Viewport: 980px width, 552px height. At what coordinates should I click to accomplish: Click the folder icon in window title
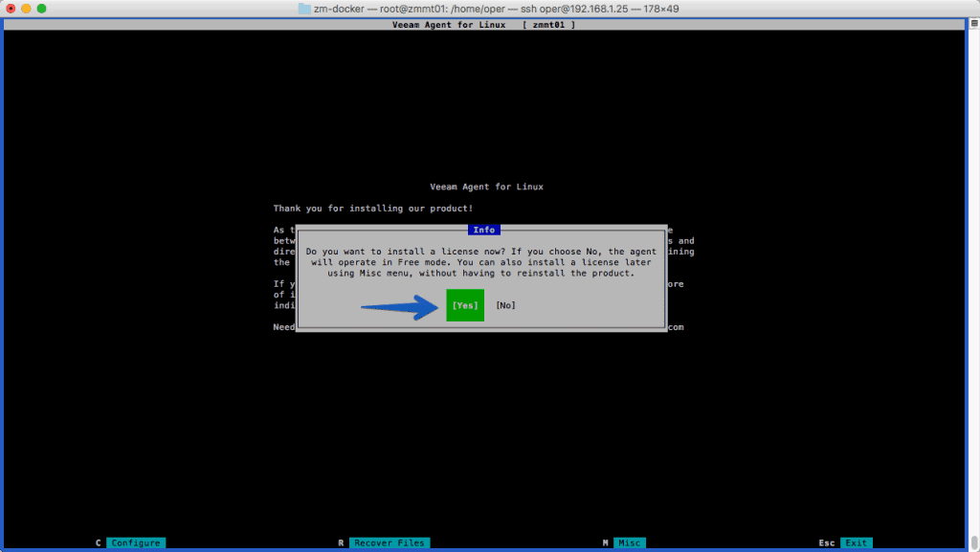click(x=304, y=9)
